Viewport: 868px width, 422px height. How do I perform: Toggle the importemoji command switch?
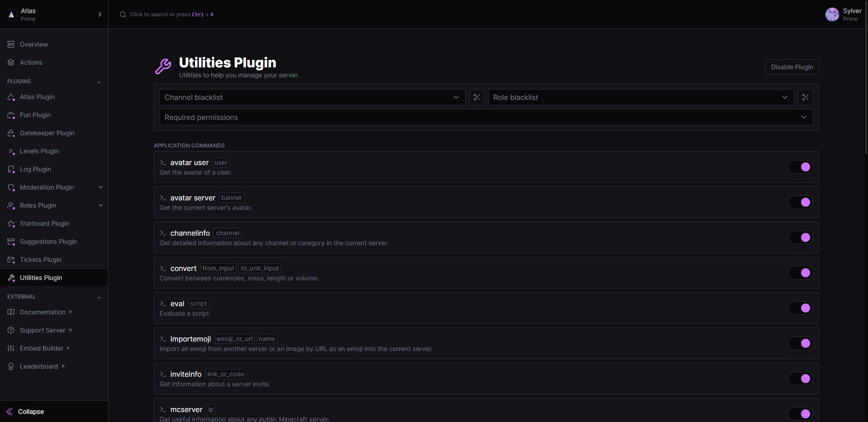coord(800,343)
